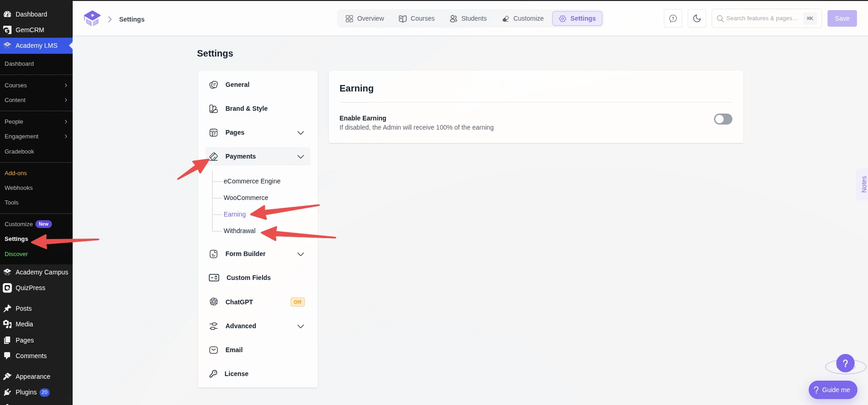Viewport: 868px width, 405px height.
Task: Open the Students tab
Action: click(x=468, y=18)
